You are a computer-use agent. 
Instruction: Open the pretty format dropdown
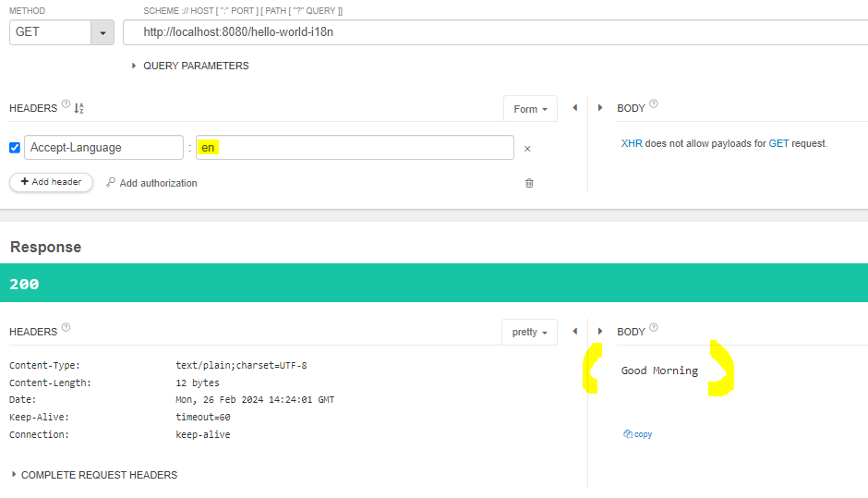[529, 333]
